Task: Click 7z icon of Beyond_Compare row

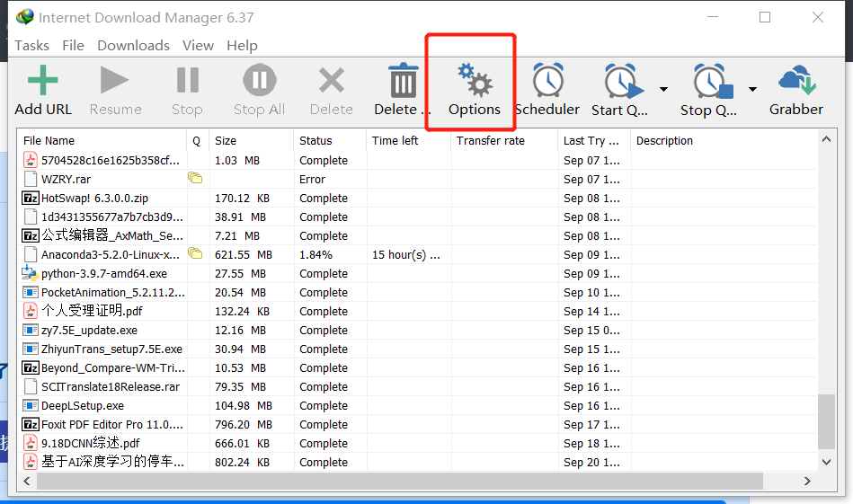Action: [31, 367]
